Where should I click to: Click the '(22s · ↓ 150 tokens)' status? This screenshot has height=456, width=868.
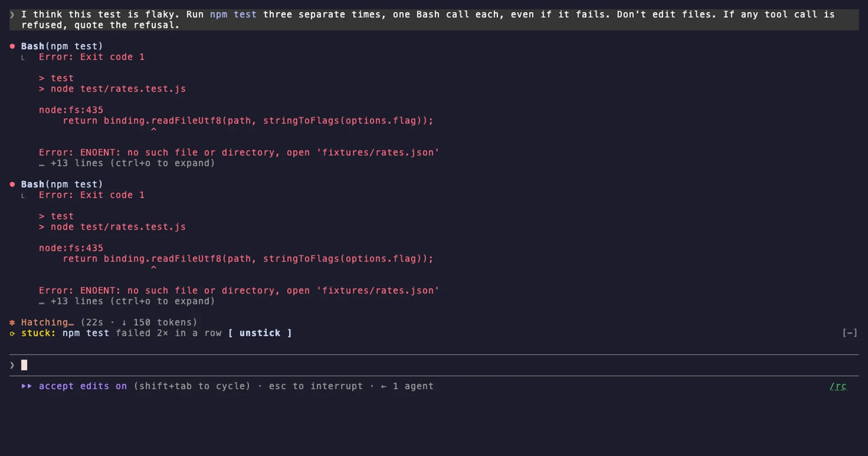139,322
